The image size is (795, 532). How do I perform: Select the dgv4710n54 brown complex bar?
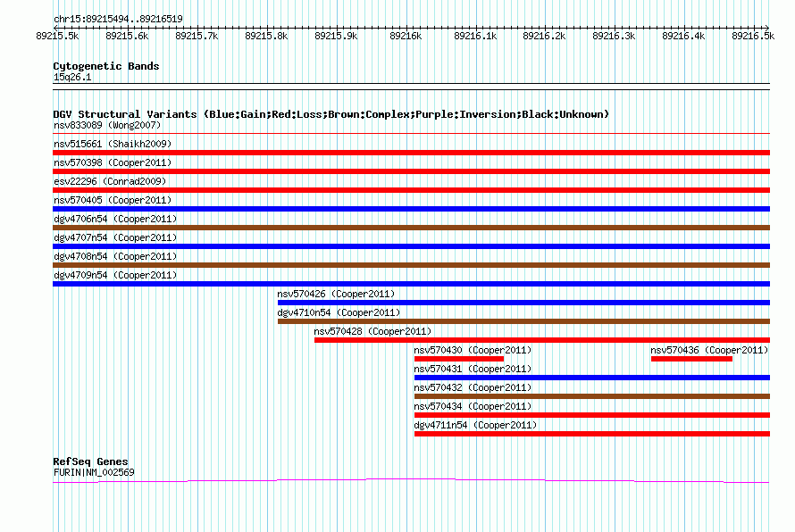[x=523, y=321]
